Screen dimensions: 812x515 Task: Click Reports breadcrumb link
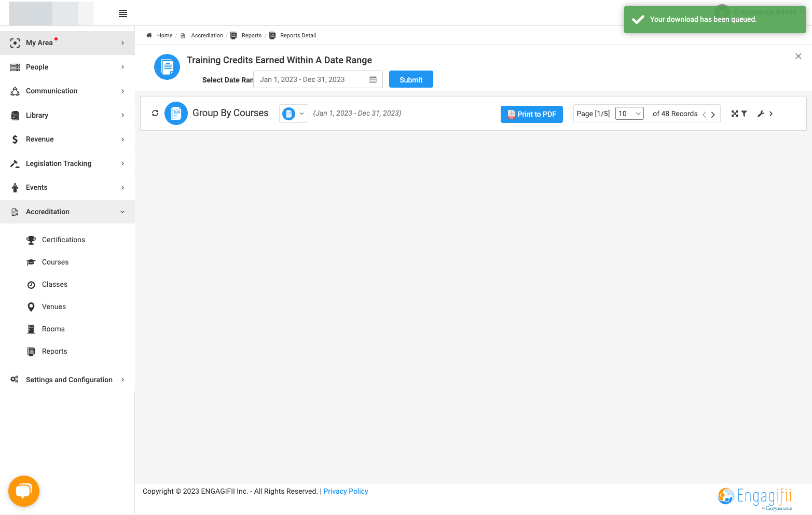tap(252, 35)
